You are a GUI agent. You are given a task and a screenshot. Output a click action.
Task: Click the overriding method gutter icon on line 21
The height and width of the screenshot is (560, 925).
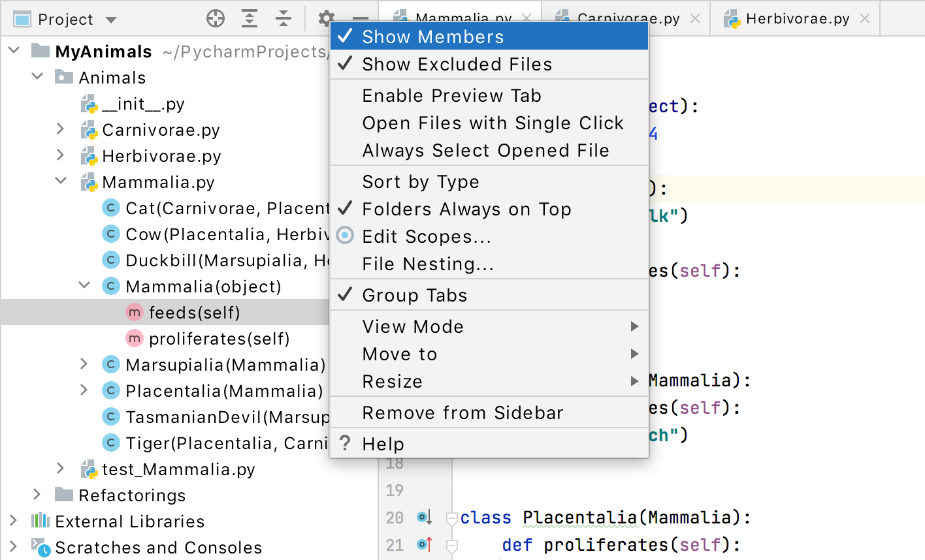click(x=425, y=544)
